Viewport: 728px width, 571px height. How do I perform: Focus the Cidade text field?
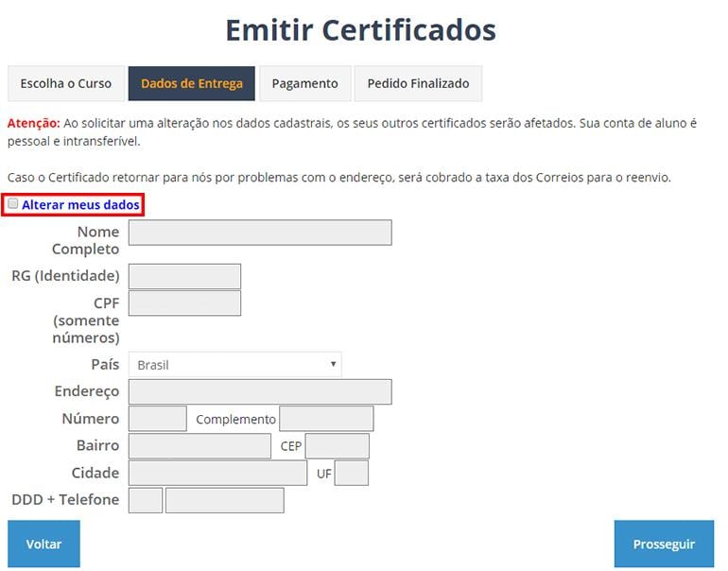(217, 473)
